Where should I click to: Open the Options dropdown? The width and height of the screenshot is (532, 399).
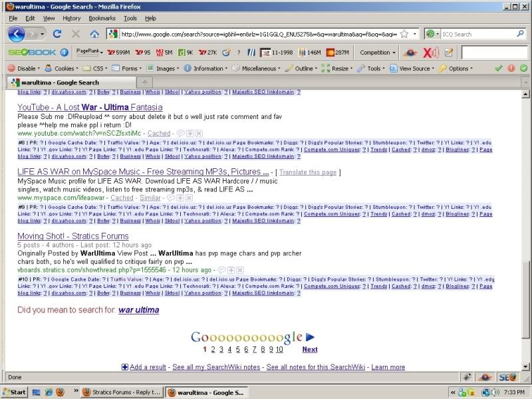coord(456,68)
